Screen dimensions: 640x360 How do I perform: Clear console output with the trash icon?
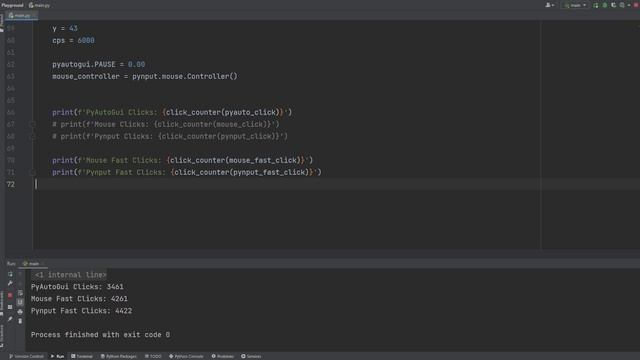pyautogui.click(x=20, y=321)
